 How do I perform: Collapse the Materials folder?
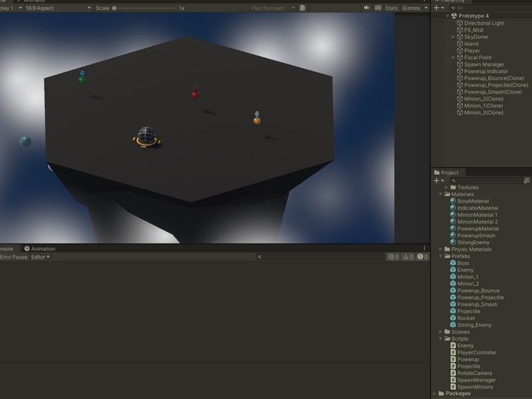[440, 194]
